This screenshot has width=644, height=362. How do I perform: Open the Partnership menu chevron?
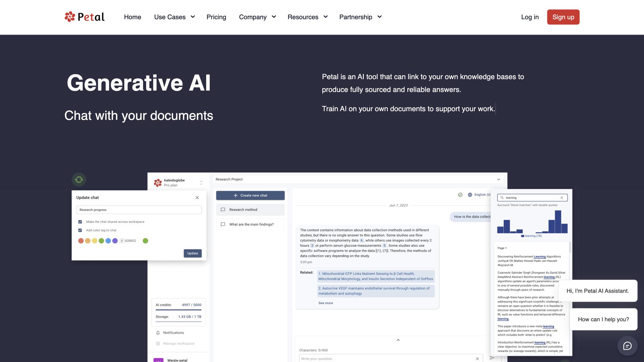tap(379, 17)
